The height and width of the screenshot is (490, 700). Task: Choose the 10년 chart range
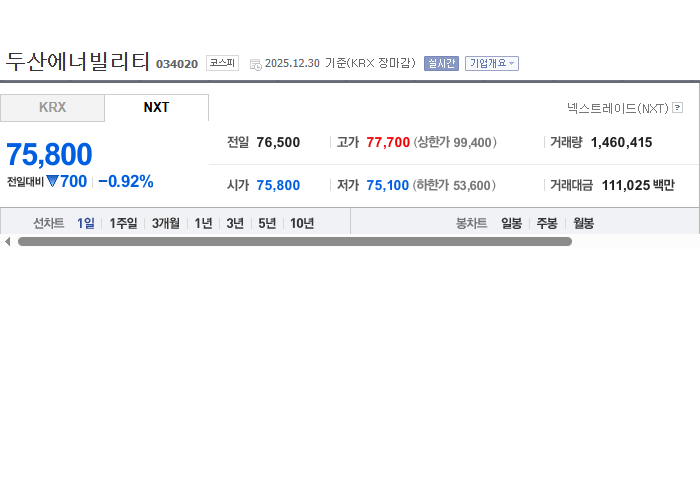point(302,223)
